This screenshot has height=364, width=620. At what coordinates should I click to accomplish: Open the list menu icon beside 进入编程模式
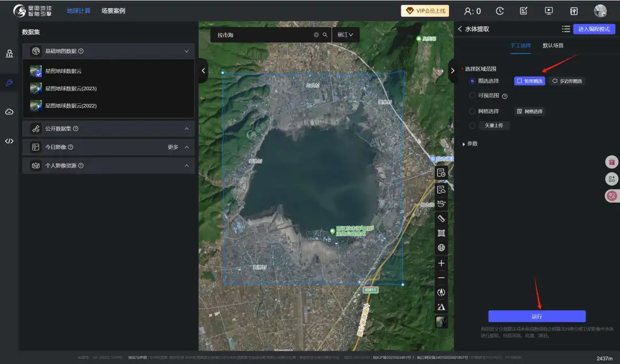(x=566, y=29)
